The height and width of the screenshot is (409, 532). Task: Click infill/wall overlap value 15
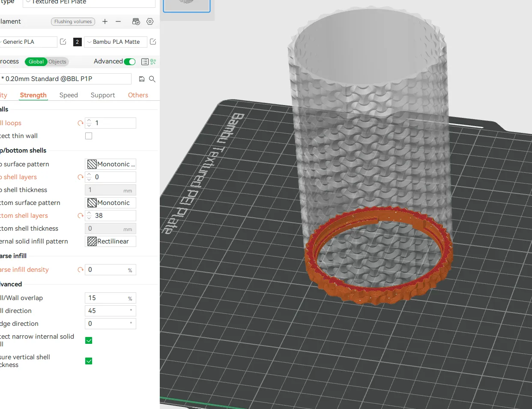[x=111, y=298]
